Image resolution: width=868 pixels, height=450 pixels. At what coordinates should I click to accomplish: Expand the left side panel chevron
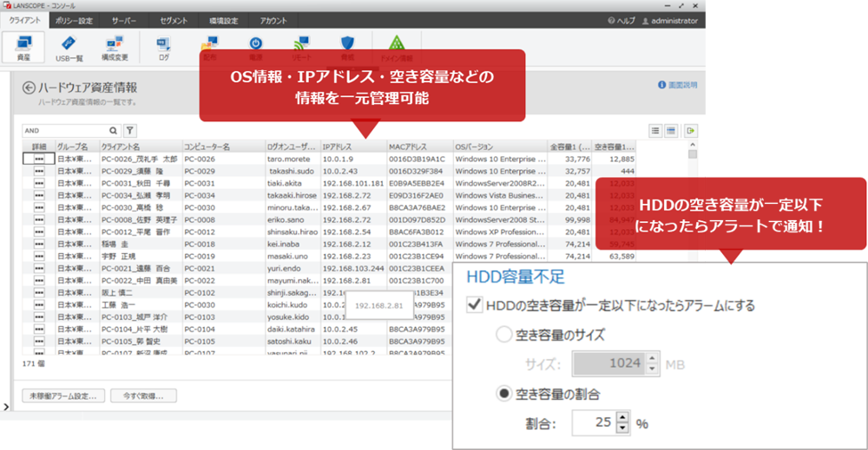(x=6, y=407)
